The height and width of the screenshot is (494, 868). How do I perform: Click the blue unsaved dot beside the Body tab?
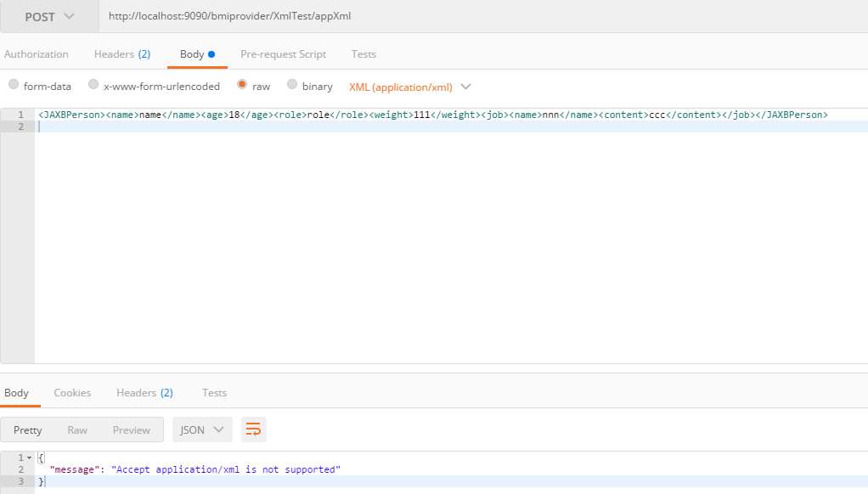211,54
